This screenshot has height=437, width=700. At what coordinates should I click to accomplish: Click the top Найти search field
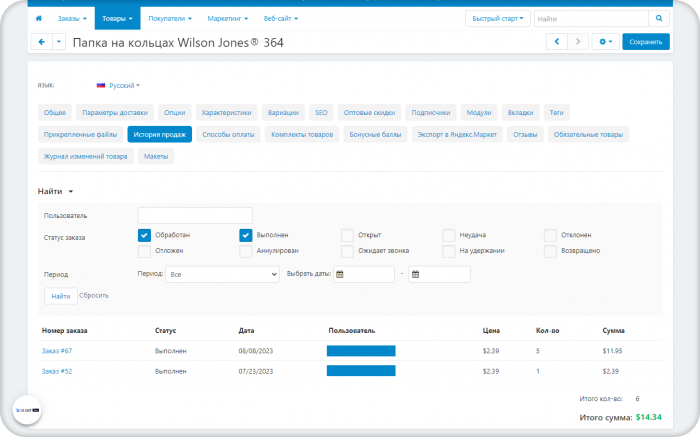point(591,18)
